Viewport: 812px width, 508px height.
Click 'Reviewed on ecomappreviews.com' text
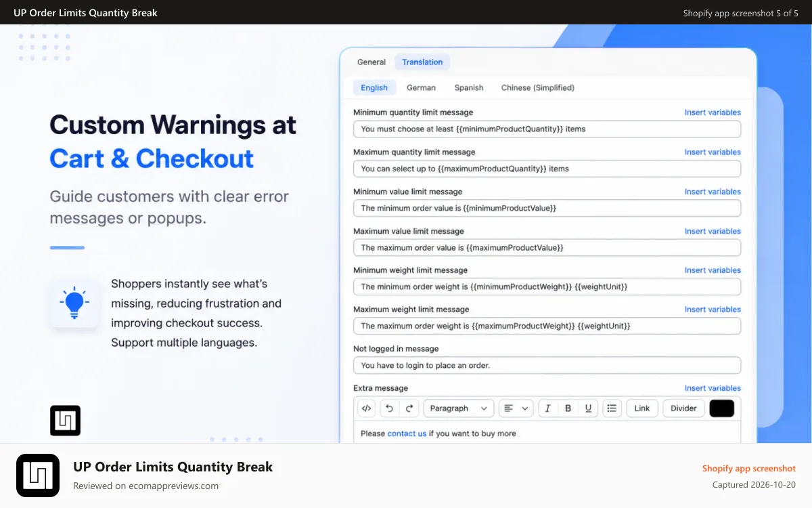(x=145, y=486)
